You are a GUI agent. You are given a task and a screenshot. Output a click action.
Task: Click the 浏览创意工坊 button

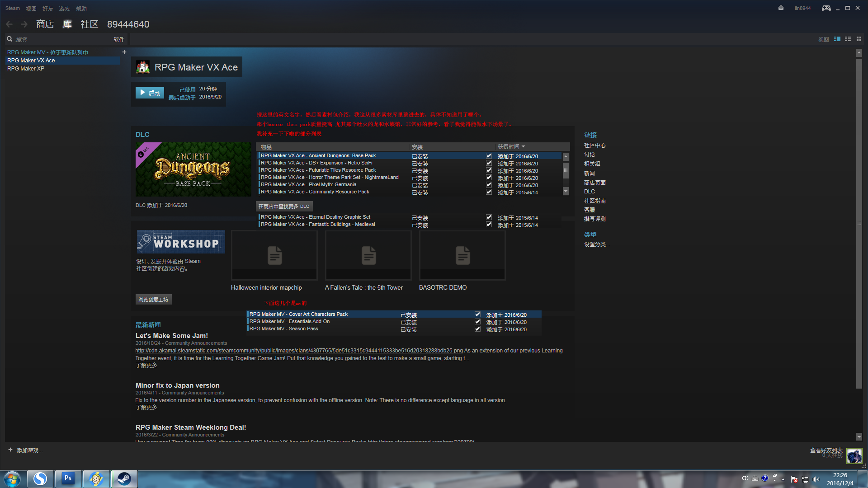[153, 300]
